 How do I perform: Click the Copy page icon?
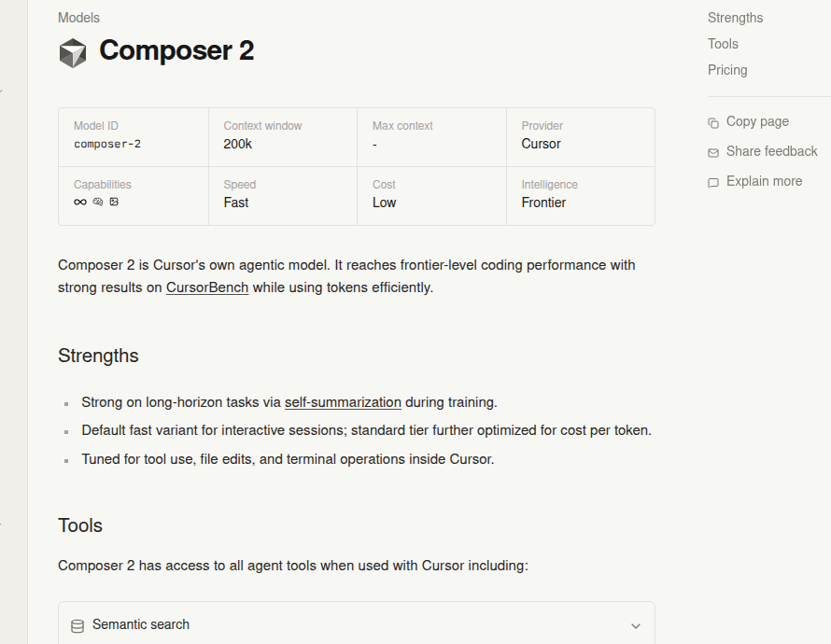coord(713,122)
